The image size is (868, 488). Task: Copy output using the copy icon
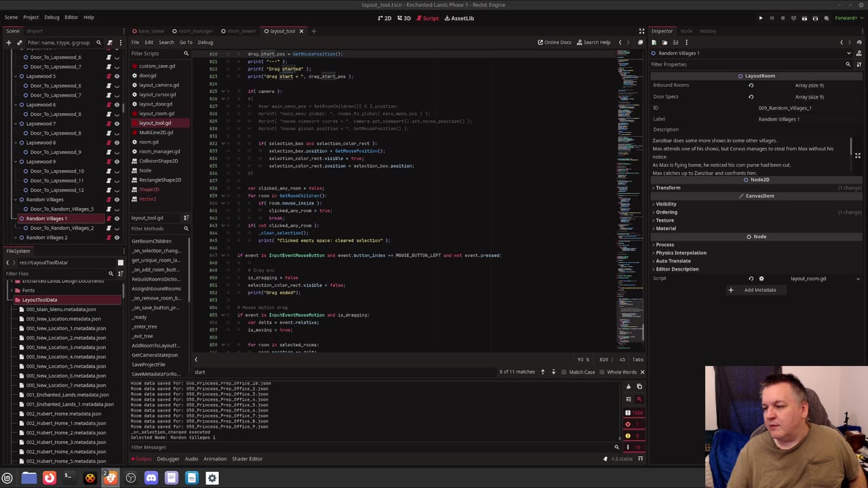click(639, 387)
